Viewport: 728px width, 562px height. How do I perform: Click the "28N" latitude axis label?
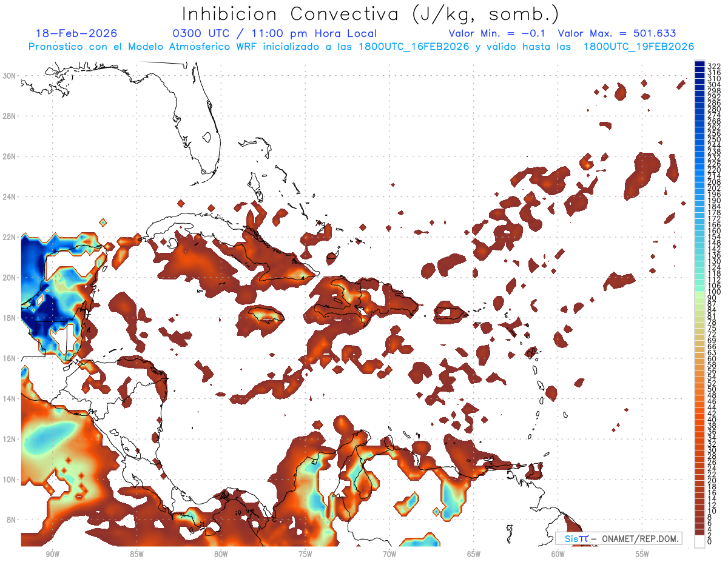[x=10, y=116]
